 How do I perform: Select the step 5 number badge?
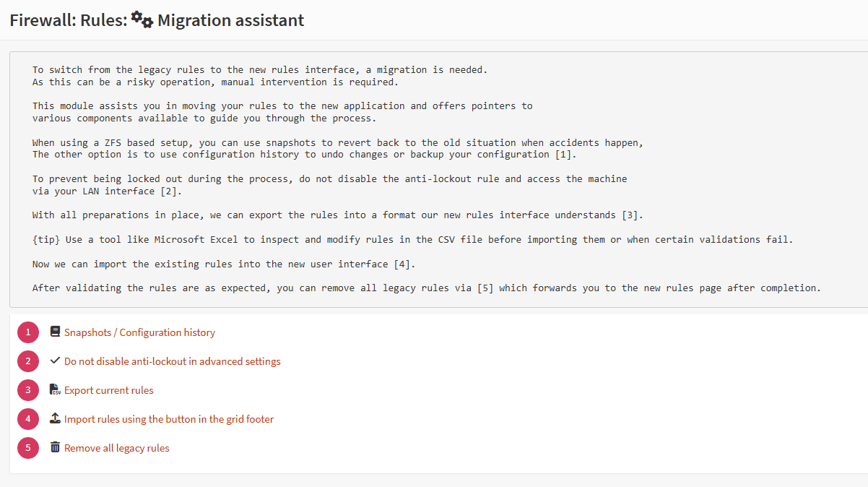[x=28, y=448]
